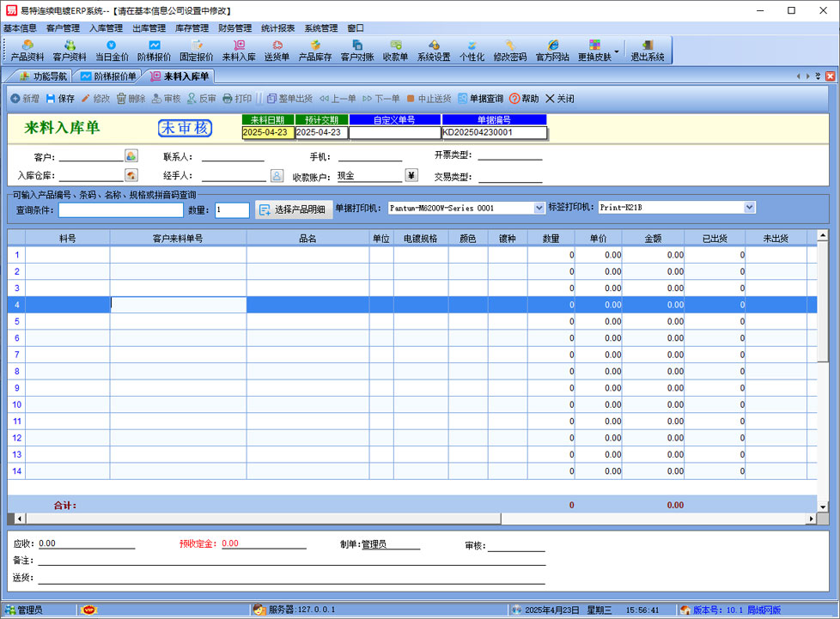Image resolution: width=840 pixels, height=619 pixels.
Task: Click the 来料日期 date field
Action: pos(267,133)
